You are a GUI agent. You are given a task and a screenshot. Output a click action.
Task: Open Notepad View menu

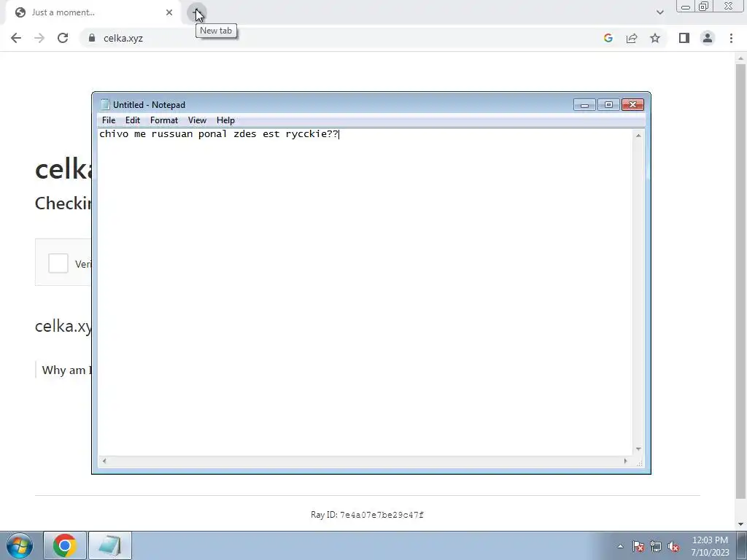click(x=197, y=120)
